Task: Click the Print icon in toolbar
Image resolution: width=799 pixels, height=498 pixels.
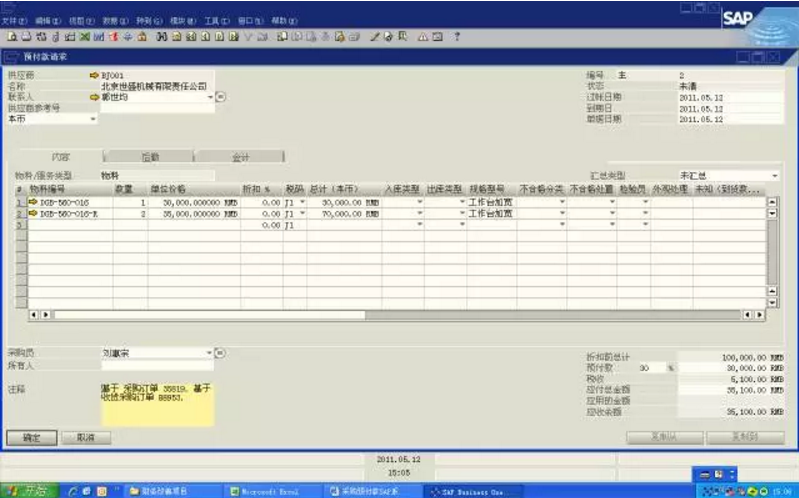Action: point(26,37)
